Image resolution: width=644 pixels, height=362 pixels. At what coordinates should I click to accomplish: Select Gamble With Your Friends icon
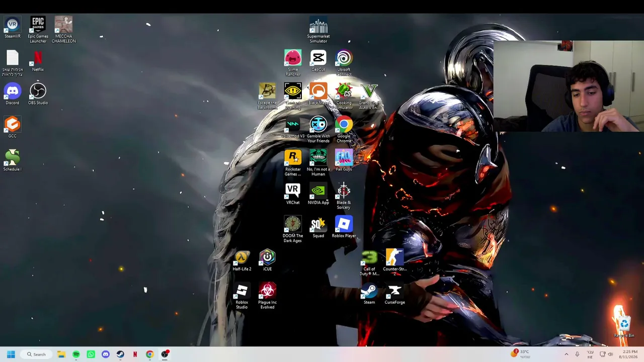tap(318, 130)
